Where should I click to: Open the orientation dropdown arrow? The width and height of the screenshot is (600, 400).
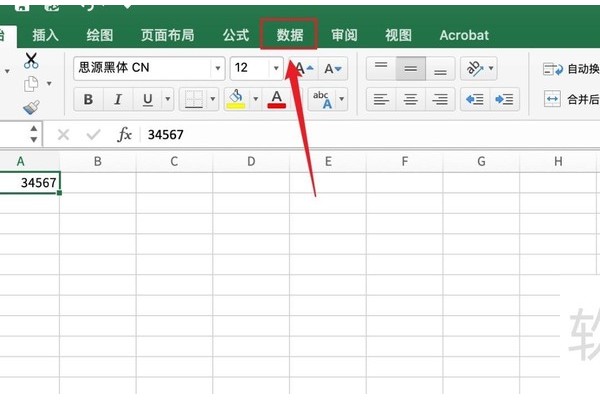(x=491, y=69)
